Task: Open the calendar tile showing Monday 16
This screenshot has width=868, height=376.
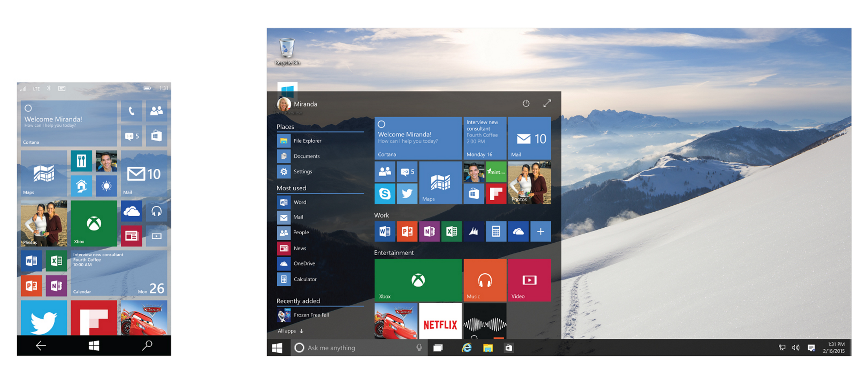Action: [485, 138]
